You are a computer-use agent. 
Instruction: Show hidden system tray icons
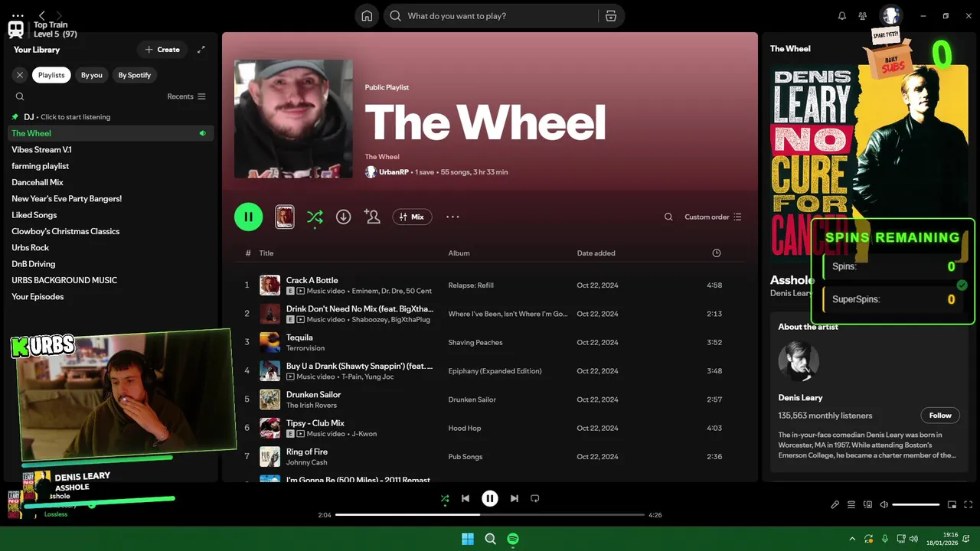(852, 539)
